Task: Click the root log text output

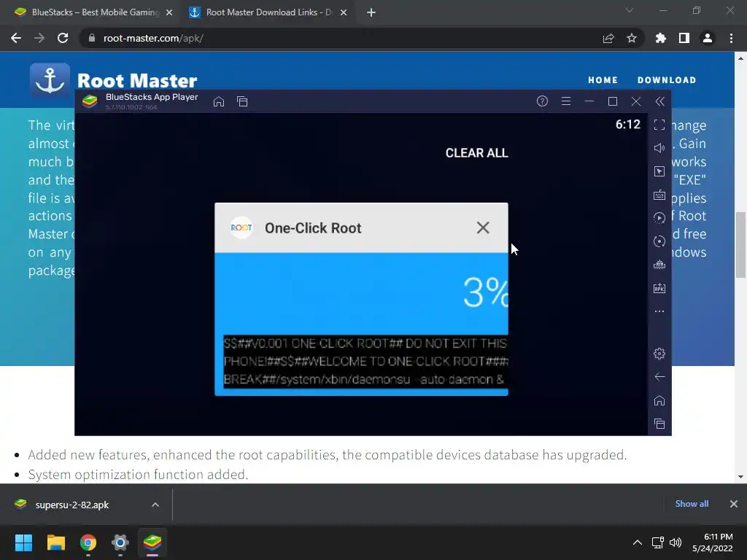Action: 365,362
